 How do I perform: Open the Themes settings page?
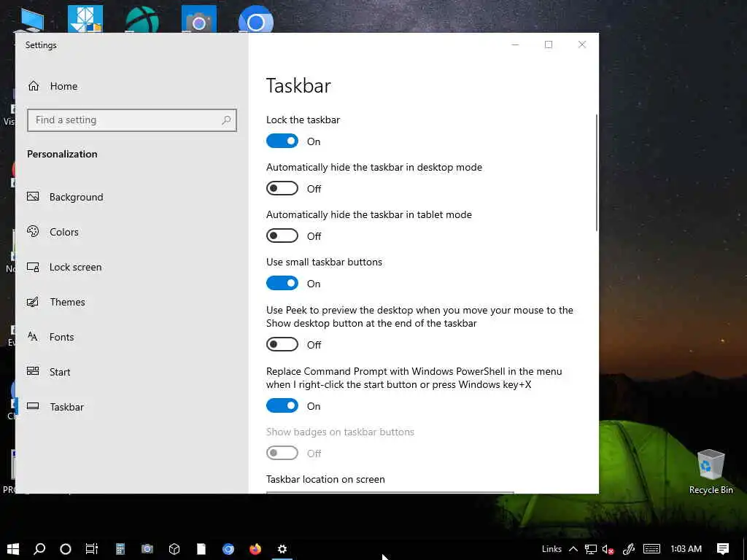(56, 302)
